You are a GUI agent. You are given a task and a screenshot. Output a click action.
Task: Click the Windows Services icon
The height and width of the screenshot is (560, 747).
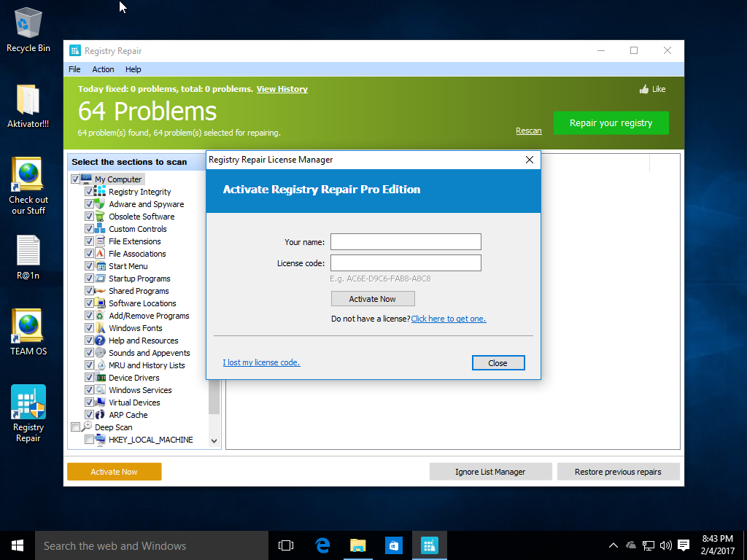pos(100,389)
